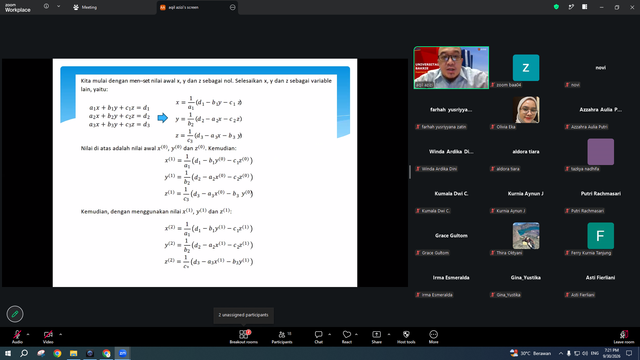Select the Thira Oktyani picture tile
The image size is (640, 360).
click(x=526, y=236)
